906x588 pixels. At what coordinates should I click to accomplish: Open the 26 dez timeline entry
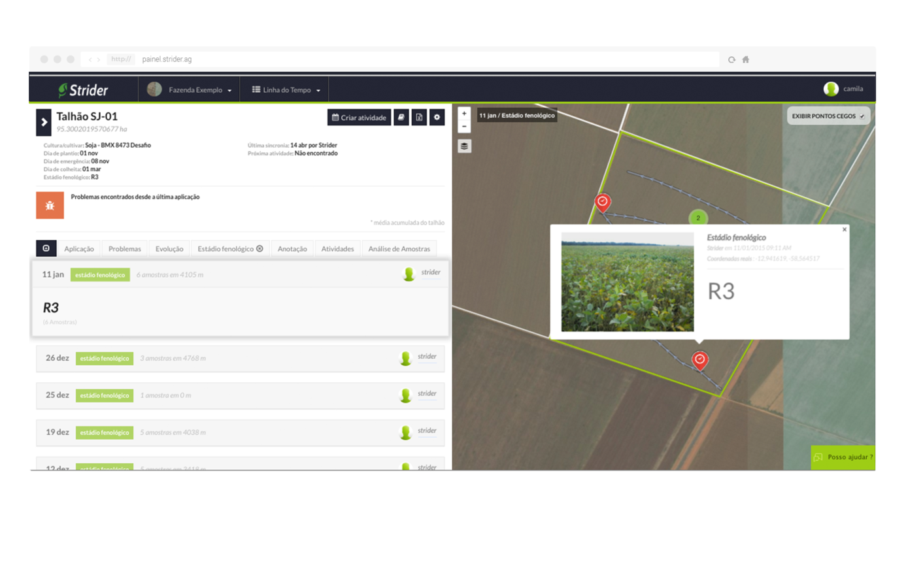tap(240, 358)
